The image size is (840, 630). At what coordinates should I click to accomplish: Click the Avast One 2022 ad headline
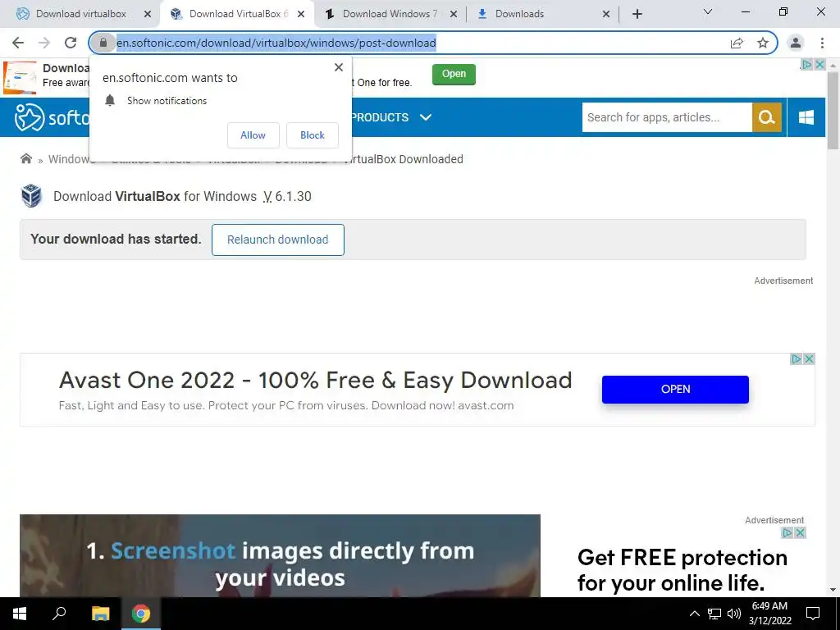pyautogui.click(x=316, y=381)
